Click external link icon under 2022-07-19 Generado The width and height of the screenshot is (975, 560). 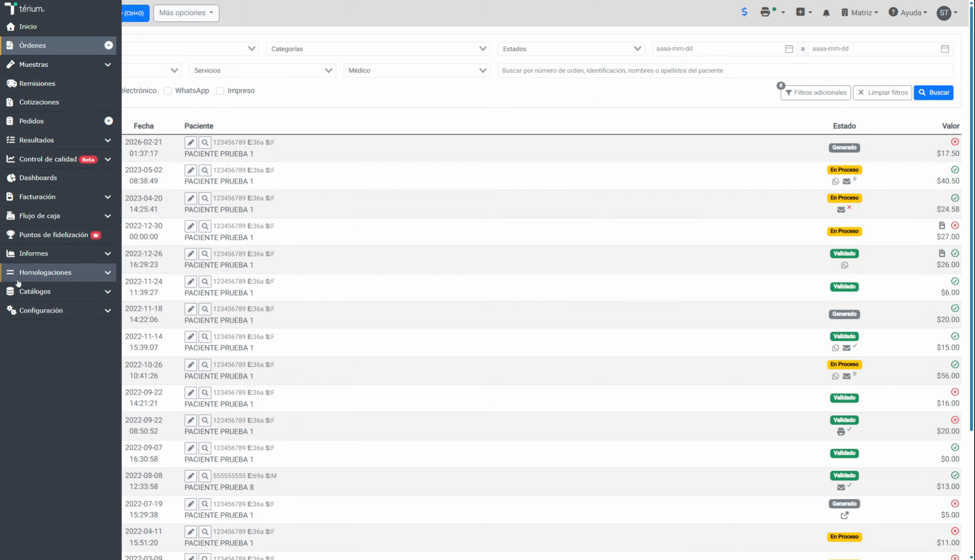pos(844,515)
